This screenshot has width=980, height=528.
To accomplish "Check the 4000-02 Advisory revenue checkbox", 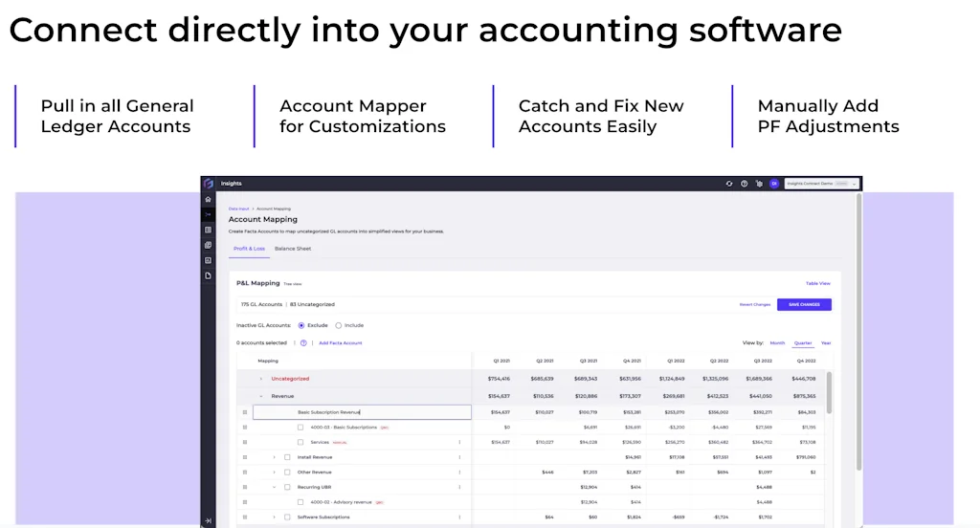I will pos(301,502).
